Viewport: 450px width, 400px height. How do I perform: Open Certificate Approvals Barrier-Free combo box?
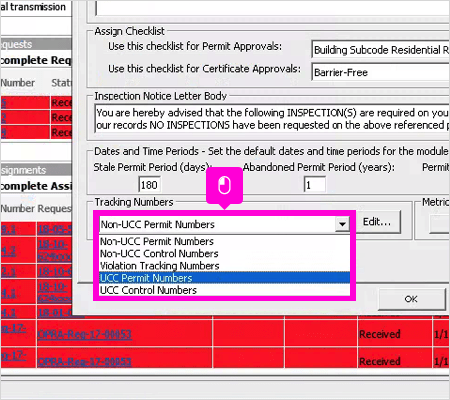381,72
